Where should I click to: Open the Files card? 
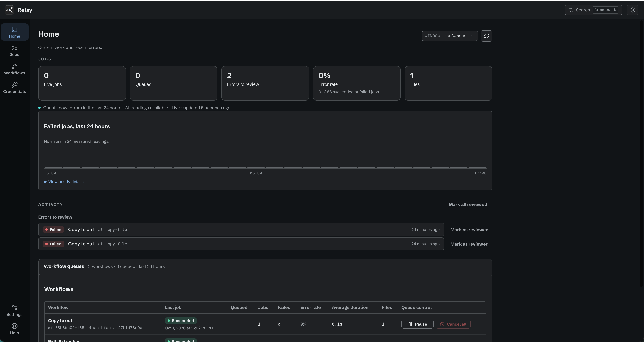[448, 83]
